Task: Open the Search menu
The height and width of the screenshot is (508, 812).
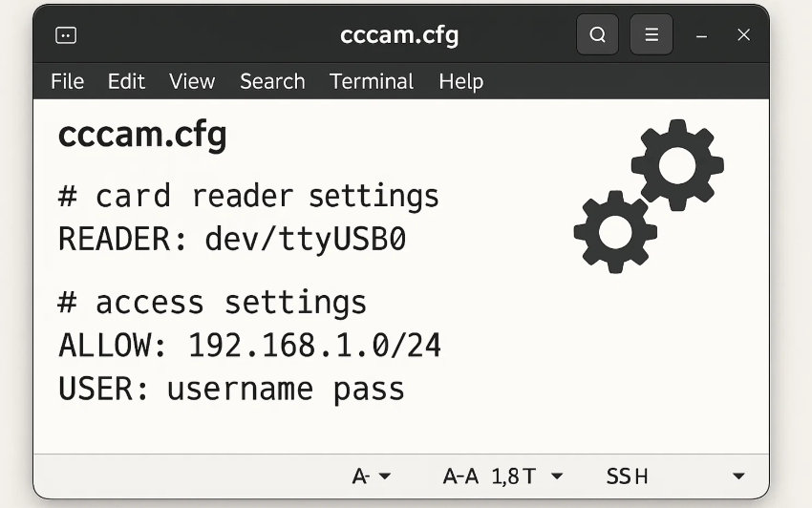Action: point(272,81)
